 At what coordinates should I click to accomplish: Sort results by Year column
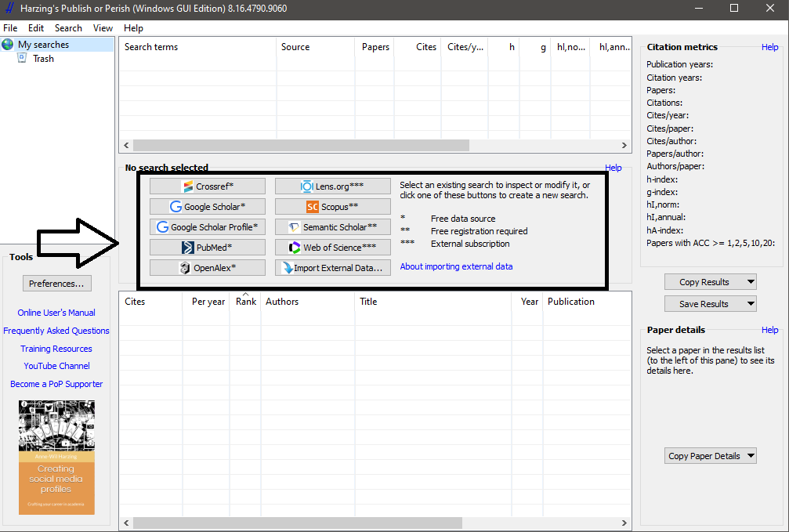(527, 302)
